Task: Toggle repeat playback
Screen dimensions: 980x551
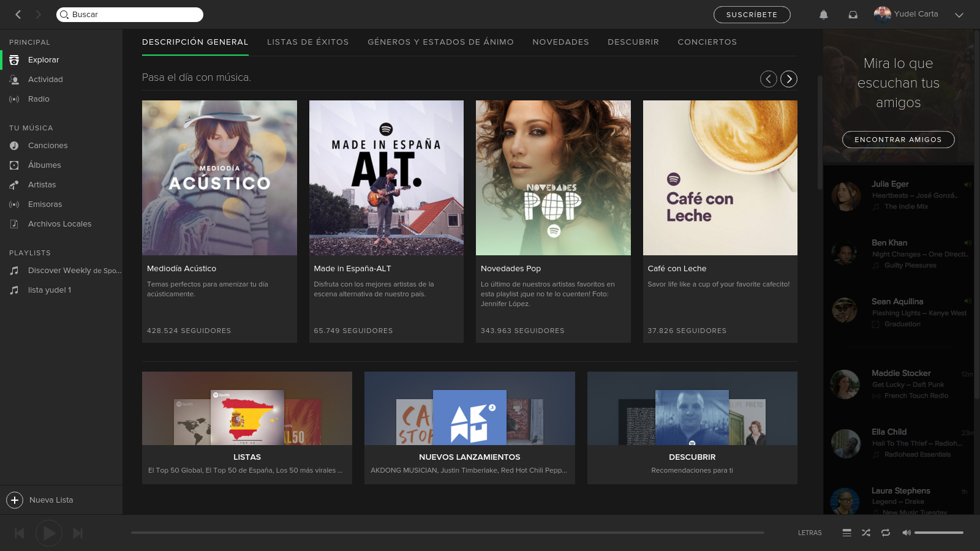Action: click(886, 533)
